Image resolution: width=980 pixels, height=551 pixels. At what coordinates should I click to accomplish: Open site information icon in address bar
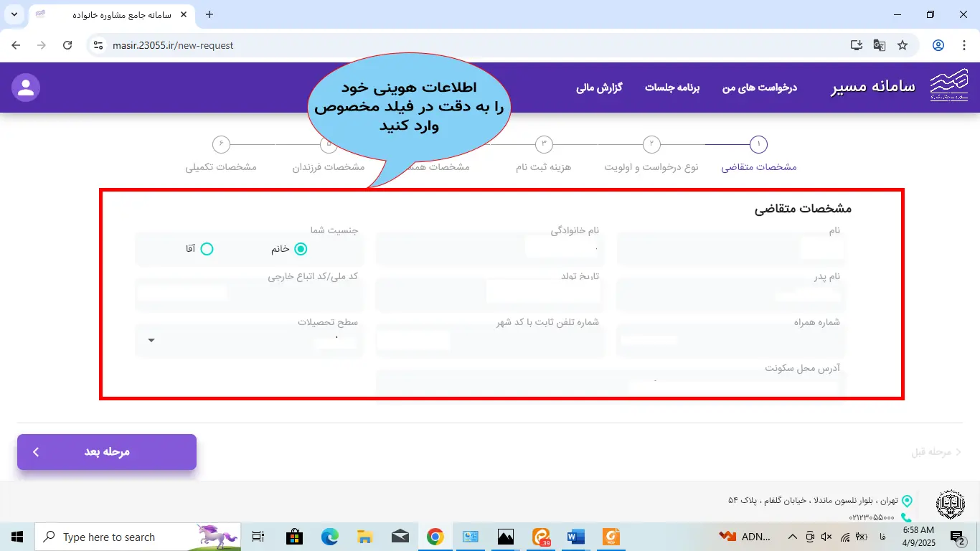pyautogui.click(x=99, y=45)
